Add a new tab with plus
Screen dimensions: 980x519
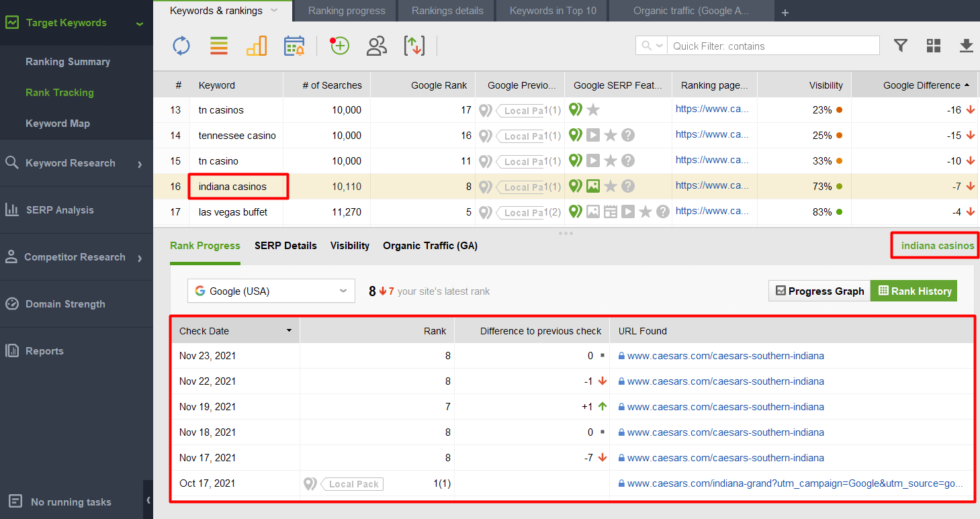tap(785, 12)
